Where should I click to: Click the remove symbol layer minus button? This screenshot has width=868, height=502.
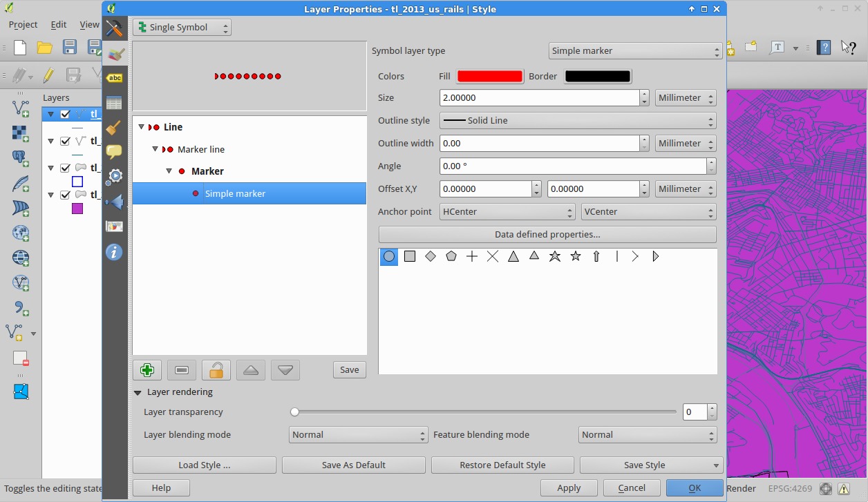point(182,370)
